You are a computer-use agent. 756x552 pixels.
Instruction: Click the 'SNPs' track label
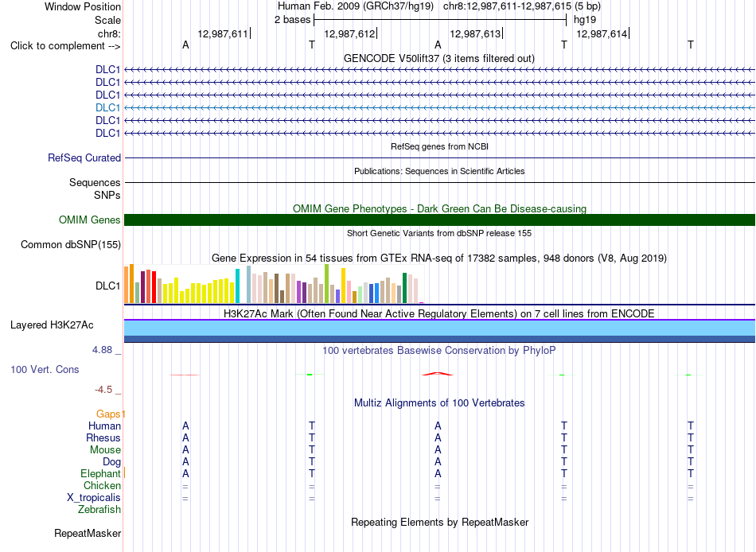coord(107,195)
